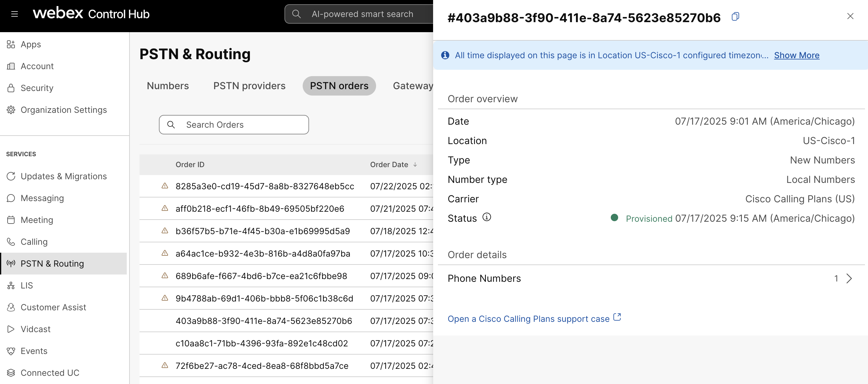Click the smart search magnifier icon

point(296,14)
